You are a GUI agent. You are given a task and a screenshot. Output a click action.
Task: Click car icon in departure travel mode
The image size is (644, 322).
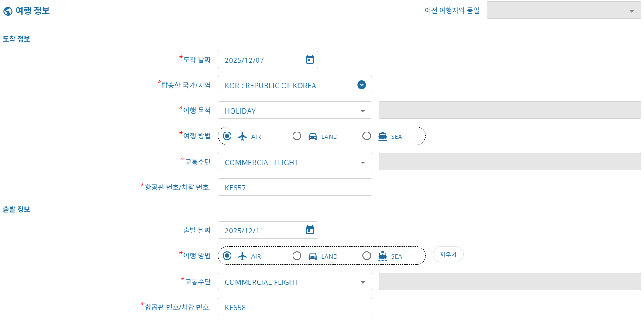313,256
